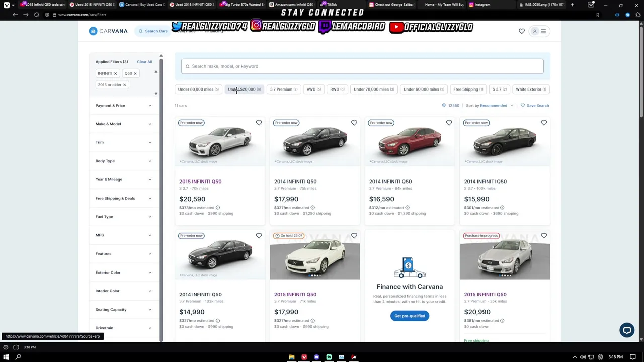Image resolution: width=644 pixels, height=362 pixels.
Task: Open account profile icon in header
Action: pyautogui.click(x=534, y=31)
